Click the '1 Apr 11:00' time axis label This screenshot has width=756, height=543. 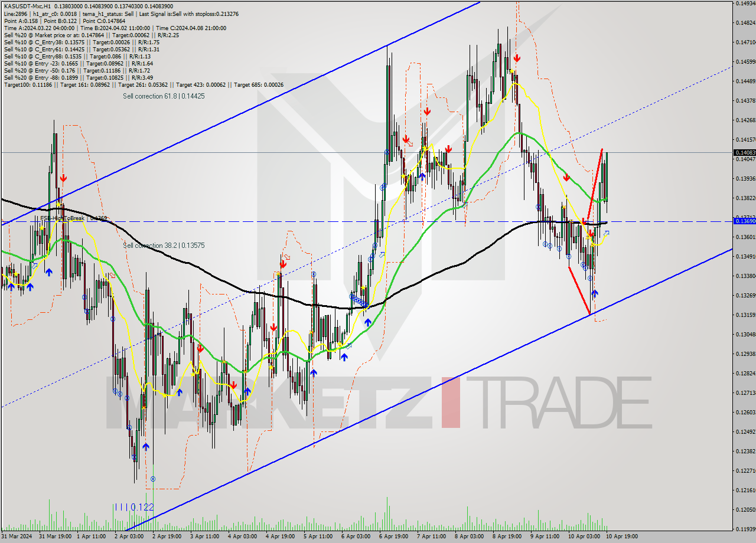(x=93, y=537)
